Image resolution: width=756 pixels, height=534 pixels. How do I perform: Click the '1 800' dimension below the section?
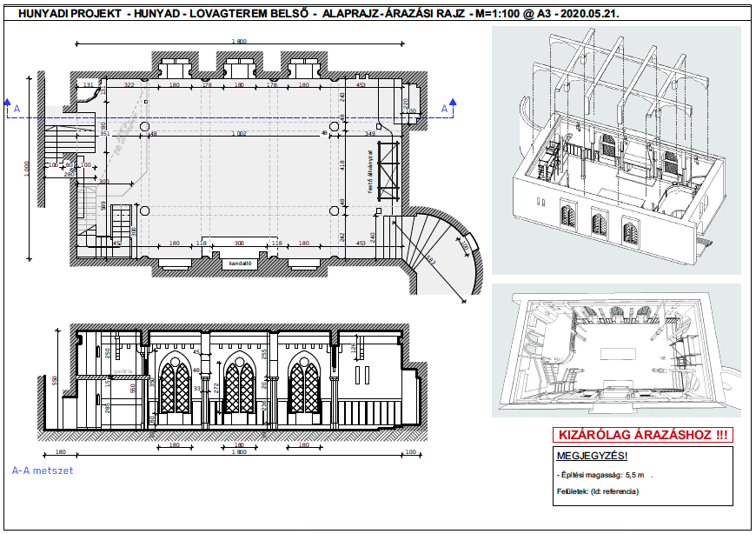point(239,452)
